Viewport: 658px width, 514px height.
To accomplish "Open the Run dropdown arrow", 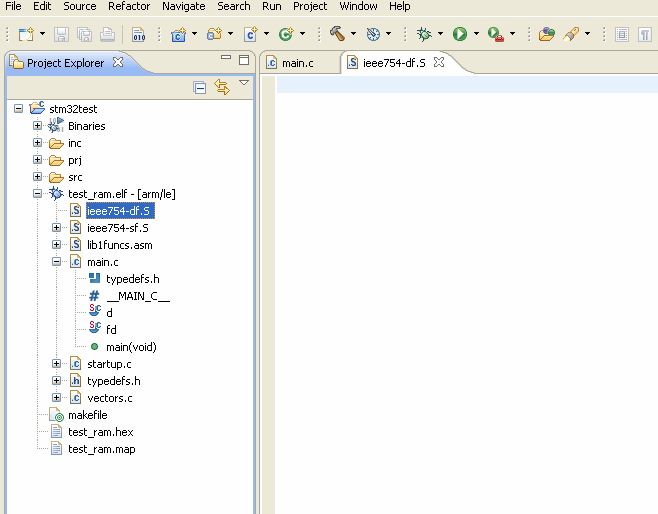I will (476, 34).
